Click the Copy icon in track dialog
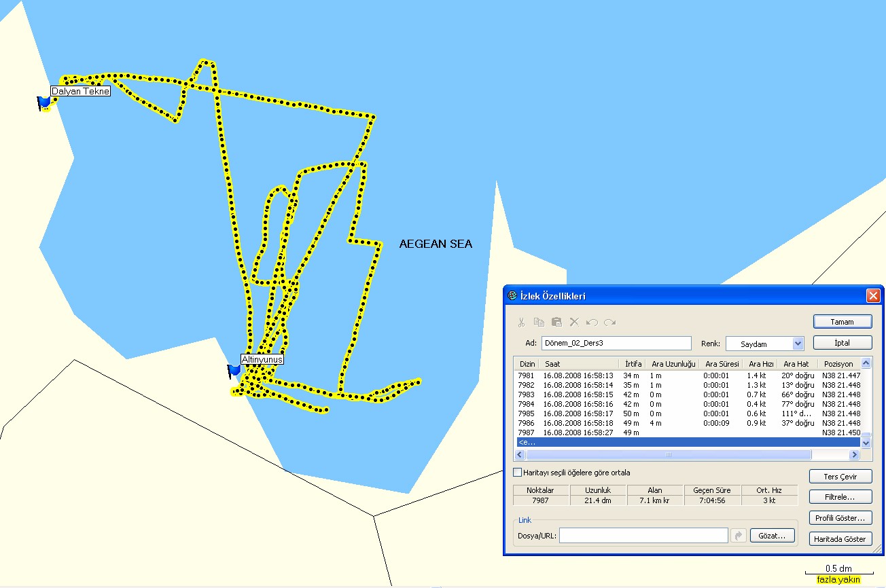Image resolution: width=886 pixels, height=588 pixels. pos(539,323)
